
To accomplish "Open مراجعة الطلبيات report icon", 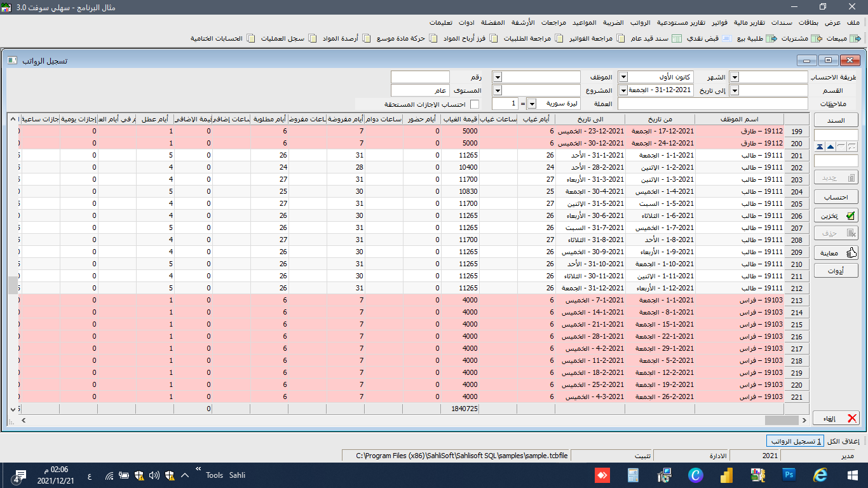I will [x=559, y=39].
